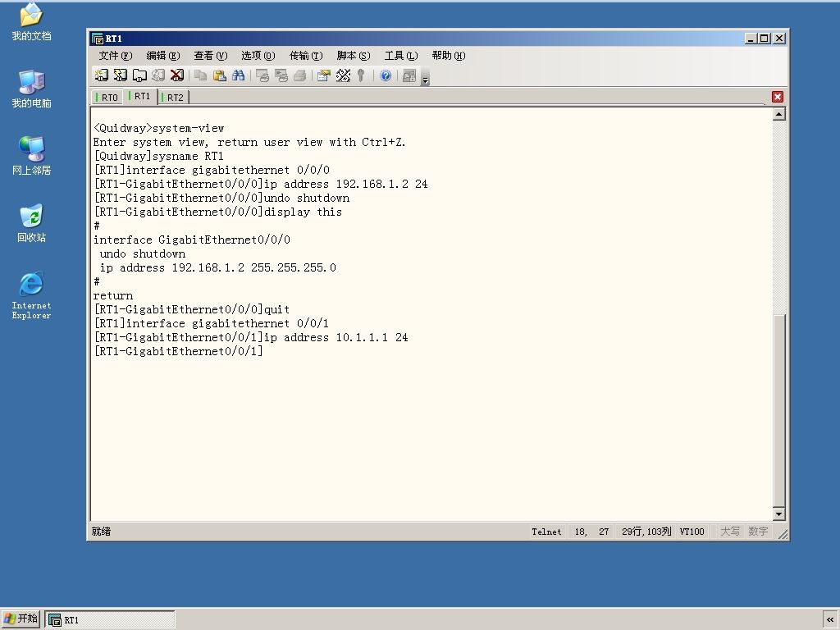Select 网上邻居 desktop icon

tap(31, 156)
